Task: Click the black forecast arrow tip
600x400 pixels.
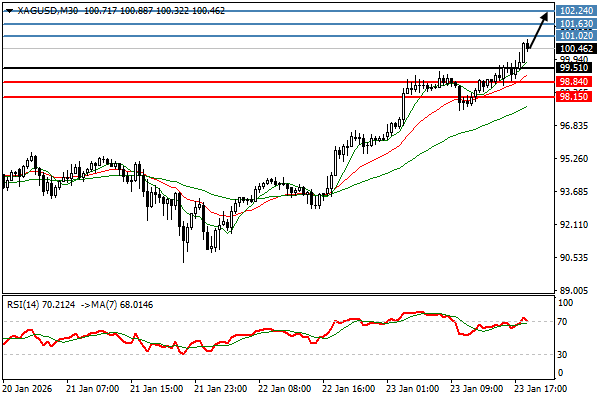Action: [547, 14]
